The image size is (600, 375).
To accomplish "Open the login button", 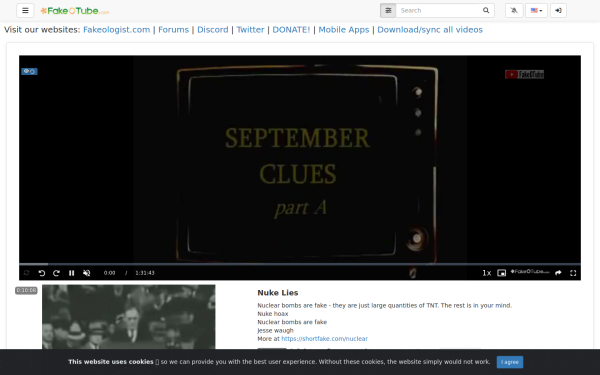I will [558, 10].
